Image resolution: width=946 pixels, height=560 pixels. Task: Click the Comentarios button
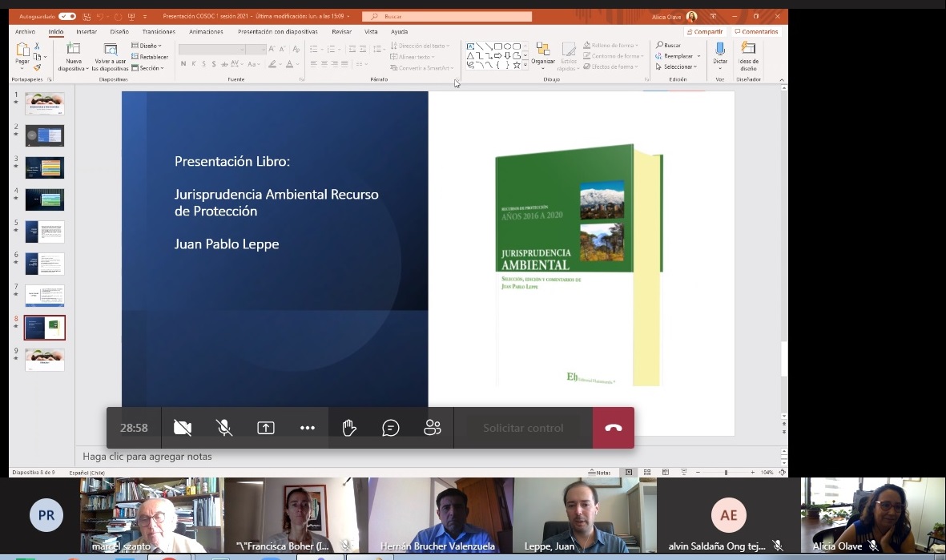(757, 32)
